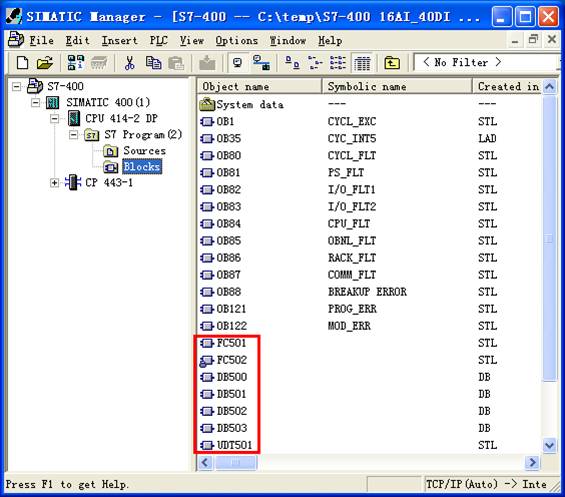This screenshot has height=497, width=565.
Task: Expand the CP 443-1 tree node
Action: click(54, 183)
